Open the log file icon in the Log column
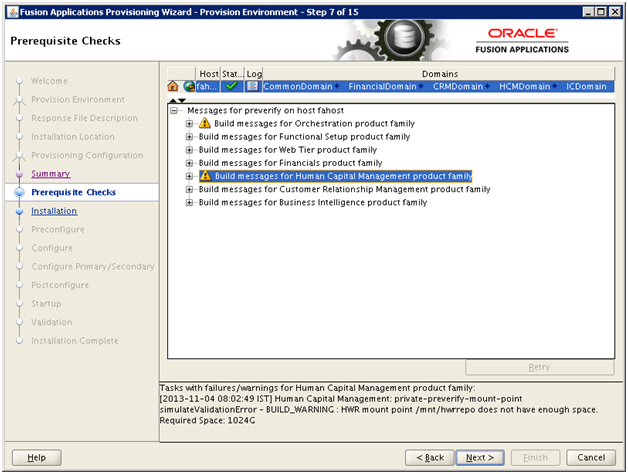This screenshot has height=474, width=628. pos(252,86)
